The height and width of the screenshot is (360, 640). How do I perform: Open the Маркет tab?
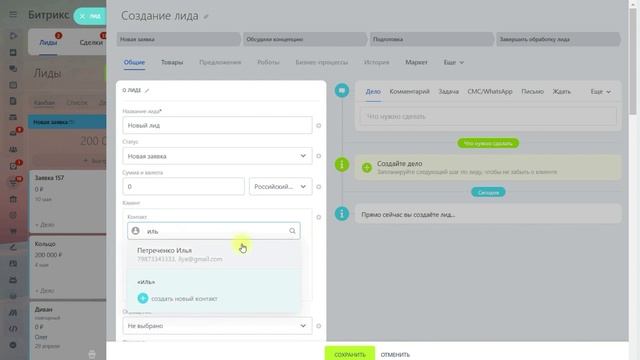coord(416,62)
